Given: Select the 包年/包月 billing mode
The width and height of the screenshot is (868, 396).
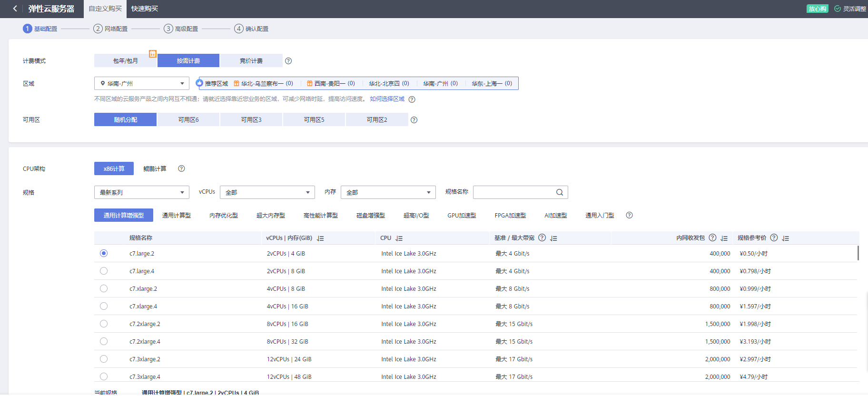Looking at the screenshot, I should coord(125,61).
